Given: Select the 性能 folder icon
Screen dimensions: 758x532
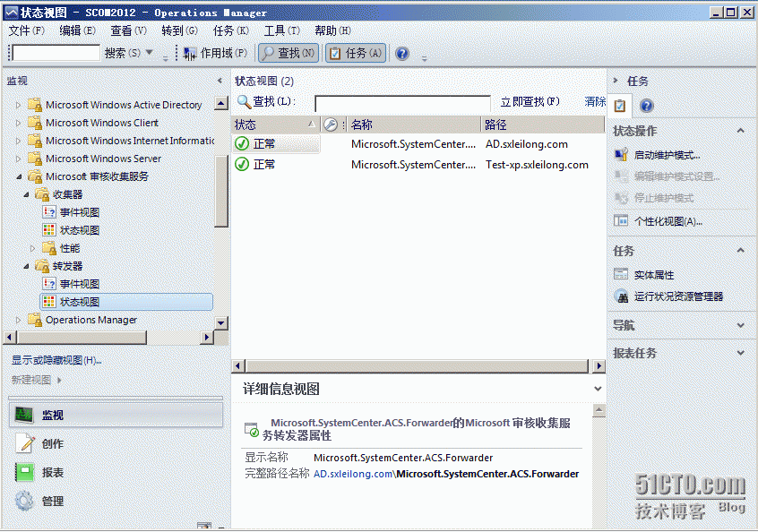Looking at the screenshot, I should coord(48,248).
